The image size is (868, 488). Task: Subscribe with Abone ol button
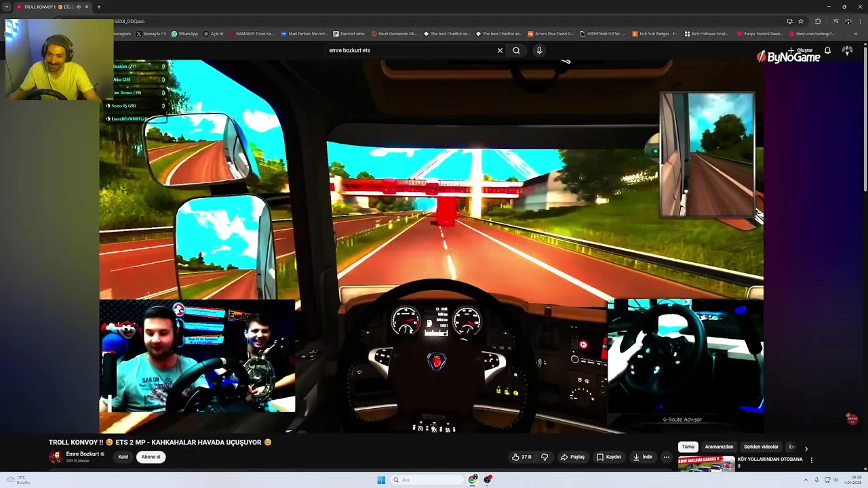tap(151, 457)
